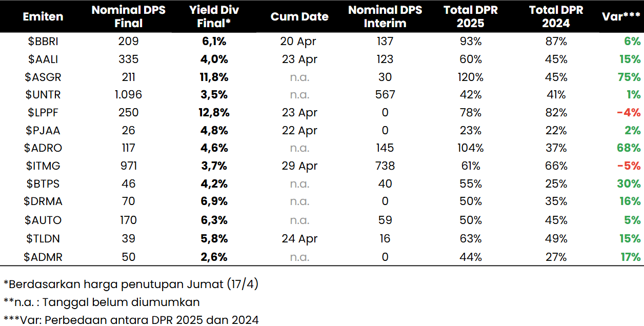644x326 pixels.
Task: Select the 12,8% yield cell for $LPPF
Action: click(x=214, y=113)
